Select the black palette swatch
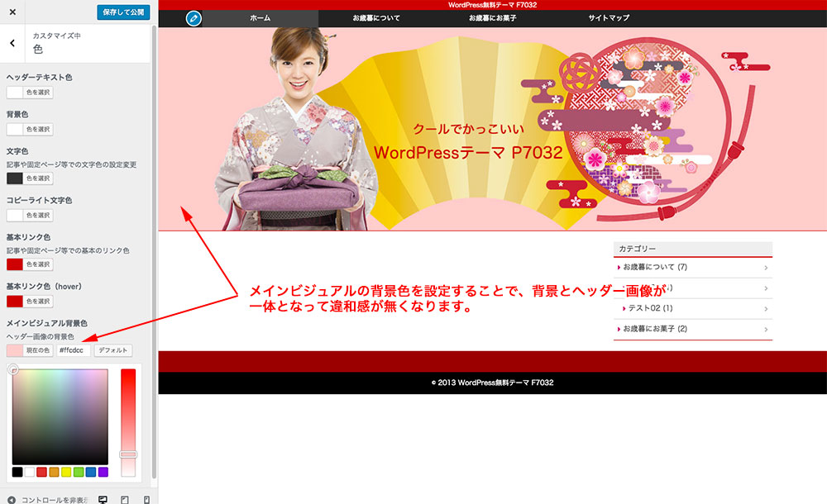The image size is (827, 504). 17,472
